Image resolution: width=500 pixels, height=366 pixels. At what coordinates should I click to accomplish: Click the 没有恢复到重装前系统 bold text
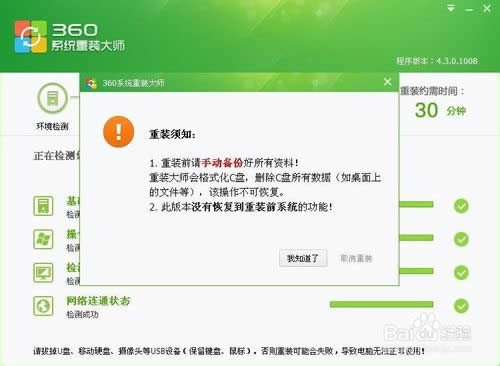(244, 207)
